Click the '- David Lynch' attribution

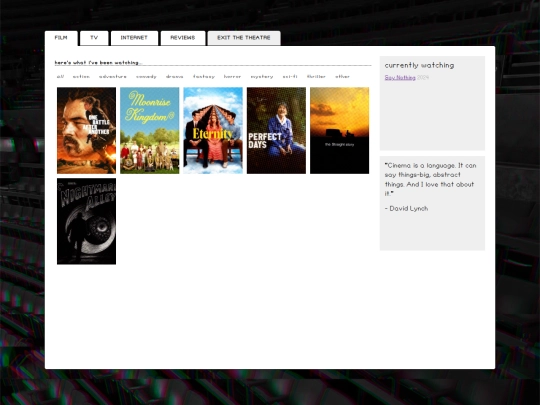click(x=406, y=208)
